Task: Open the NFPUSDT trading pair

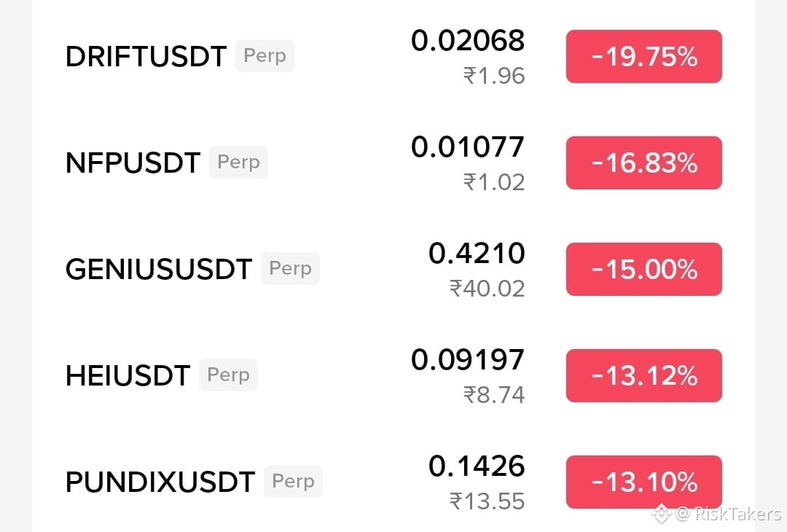Action: tap(393, 163)
